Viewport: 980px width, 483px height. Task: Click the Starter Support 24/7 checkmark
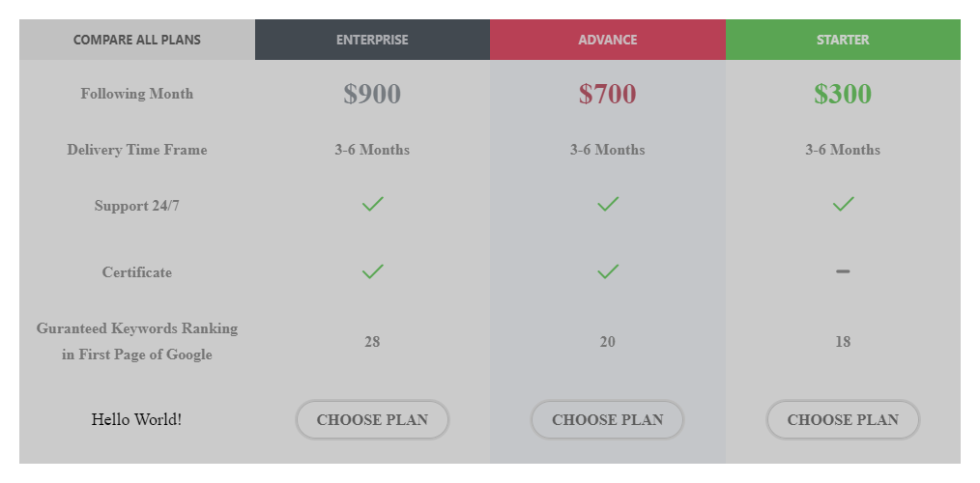click(x=843, y=204)
